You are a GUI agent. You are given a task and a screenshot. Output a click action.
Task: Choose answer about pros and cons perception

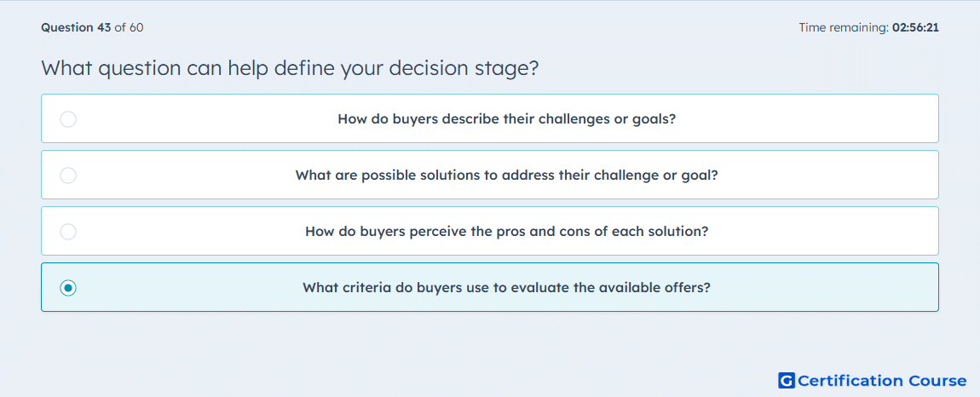(x=490, y=231)
